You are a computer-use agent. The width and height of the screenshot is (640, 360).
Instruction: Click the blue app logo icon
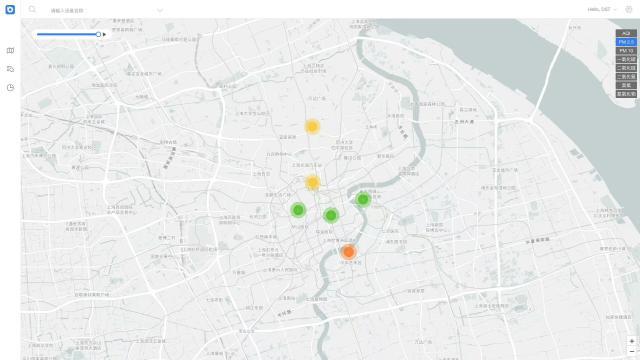(x=10, y=9)
